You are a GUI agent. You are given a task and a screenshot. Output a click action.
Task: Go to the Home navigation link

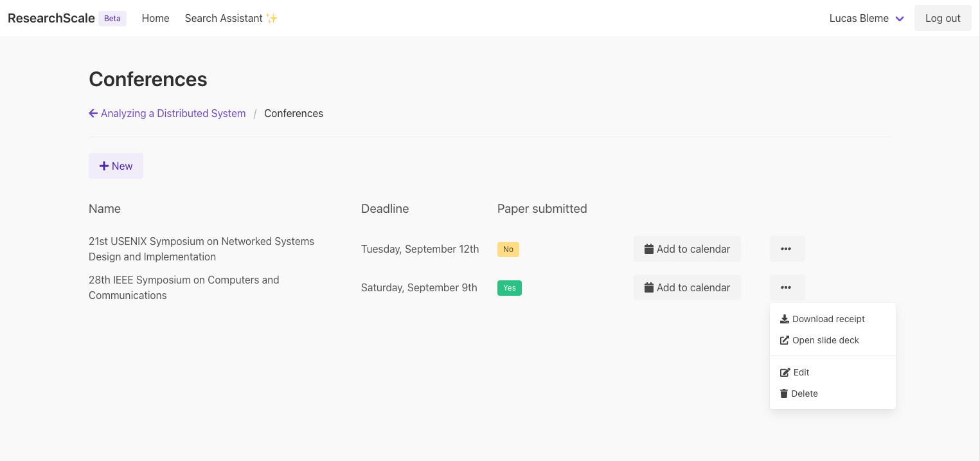click(x=156, y=18)
